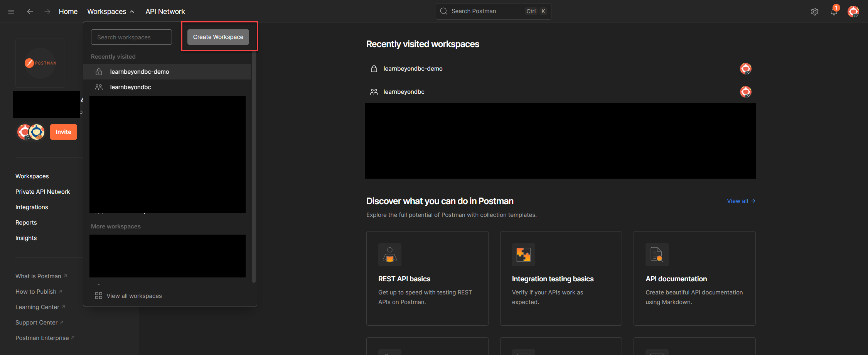The width and height of the screenshot is (868, 355).
Task: Open the Learning Center link
Action: pyautogui.click(x=40, y=307)
